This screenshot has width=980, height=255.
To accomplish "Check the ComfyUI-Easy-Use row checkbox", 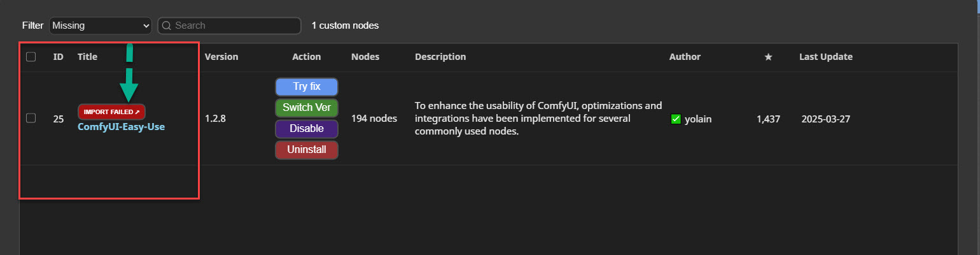I will 31,118.
